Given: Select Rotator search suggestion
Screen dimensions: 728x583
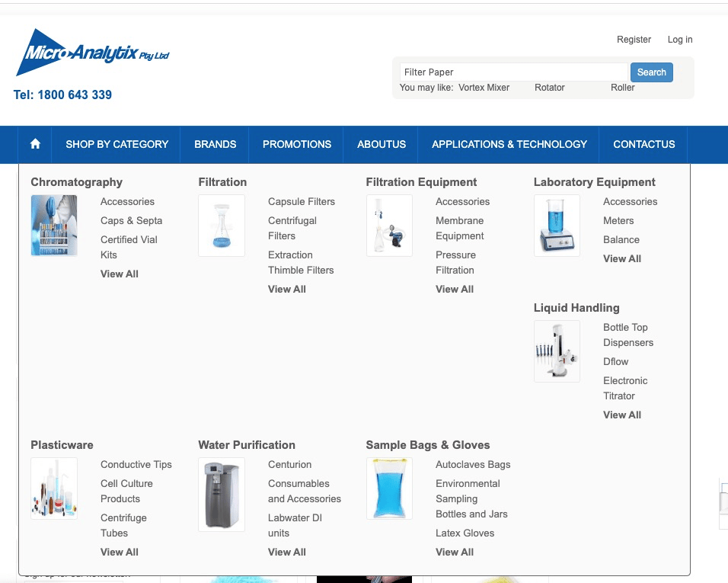Looking at the screenshot, I should (x=549, y=88).
